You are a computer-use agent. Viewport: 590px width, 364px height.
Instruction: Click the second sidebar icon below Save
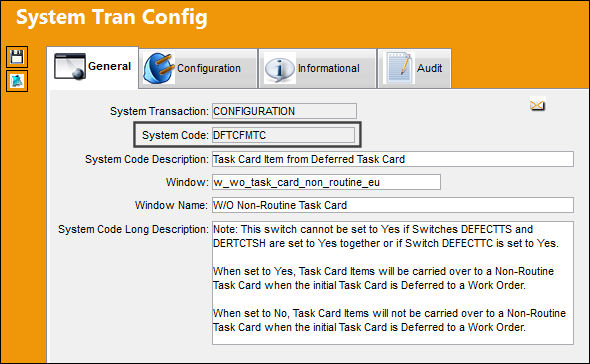tap(17, 81)
